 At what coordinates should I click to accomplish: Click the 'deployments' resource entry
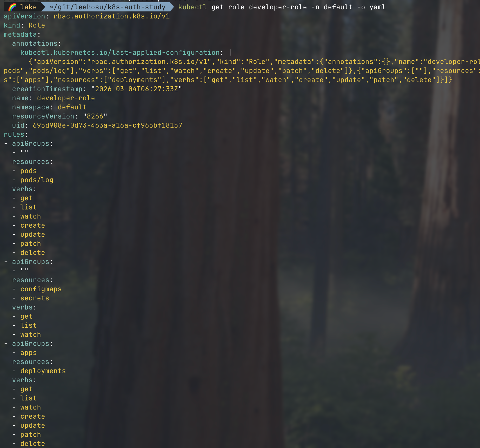43,371
